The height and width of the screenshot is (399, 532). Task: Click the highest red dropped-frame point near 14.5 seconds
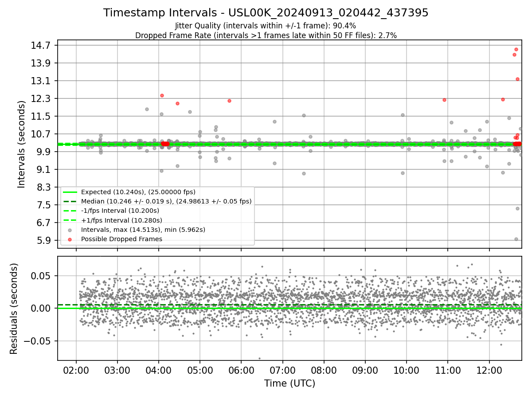(516, 49)
